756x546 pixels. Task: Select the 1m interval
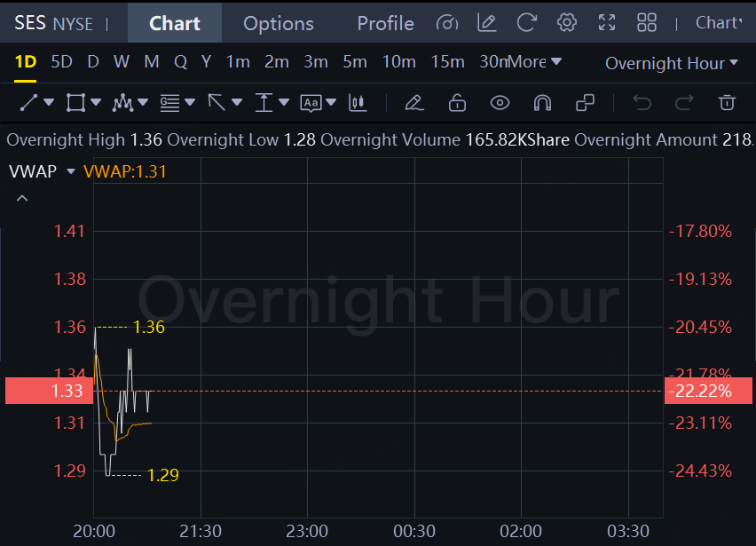click(x=238, y=62)
